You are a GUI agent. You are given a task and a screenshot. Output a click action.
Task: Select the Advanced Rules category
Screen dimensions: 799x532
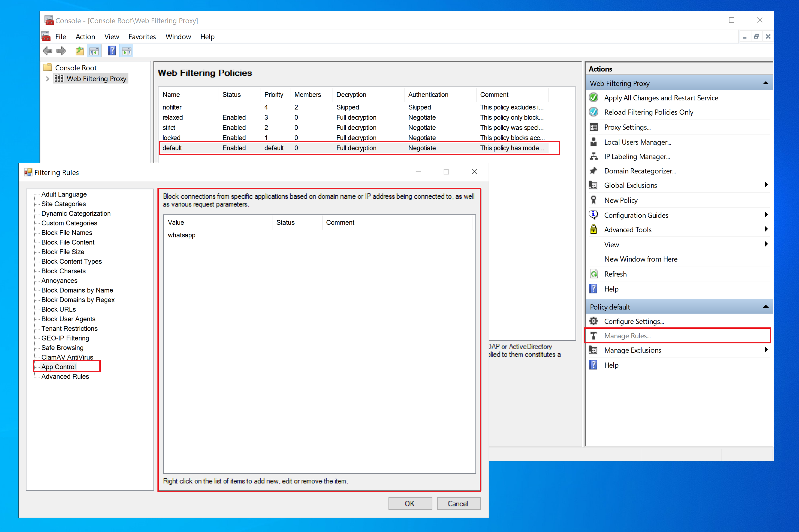pos(65,377)
